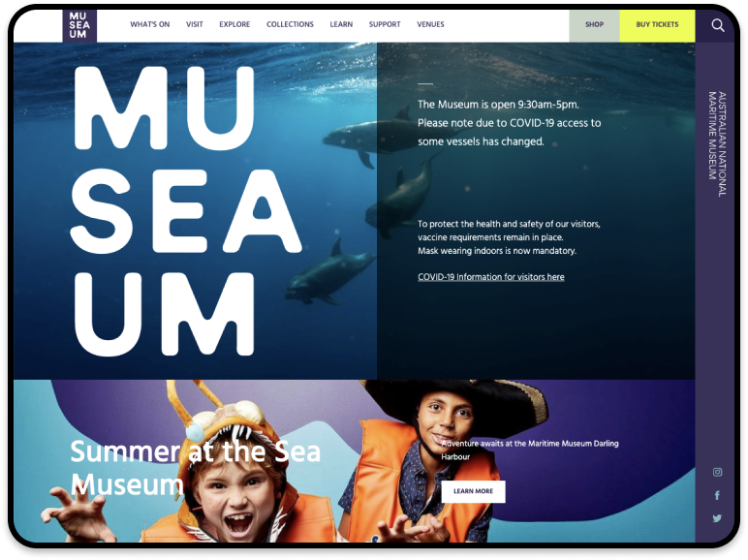Visit the museum's Instagram page icon
748x560 pixels.
point(717,472)
